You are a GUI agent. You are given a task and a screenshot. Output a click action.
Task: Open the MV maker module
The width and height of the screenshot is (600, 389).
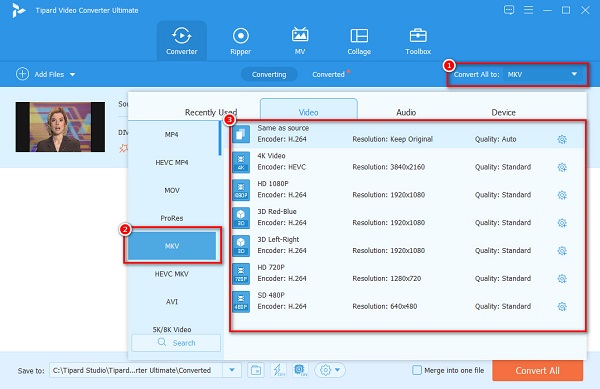pos(300,41)
